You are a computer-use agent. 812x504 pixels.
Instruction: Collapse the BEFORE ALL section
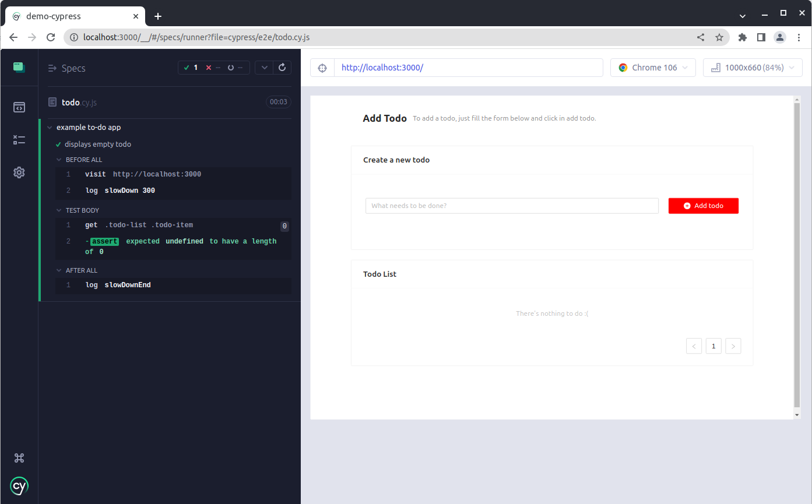pyautogui.click(x=58, y=159)
